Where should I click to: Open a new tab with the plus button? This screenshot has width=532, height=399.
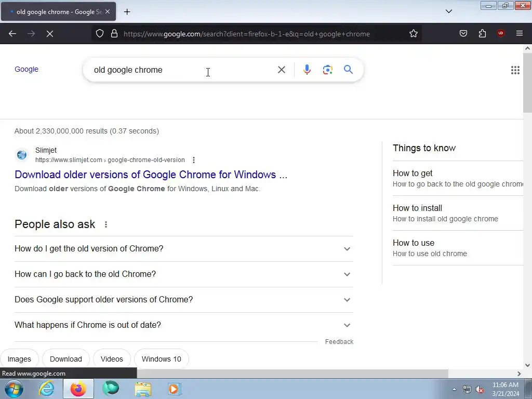tap(127, 12)
